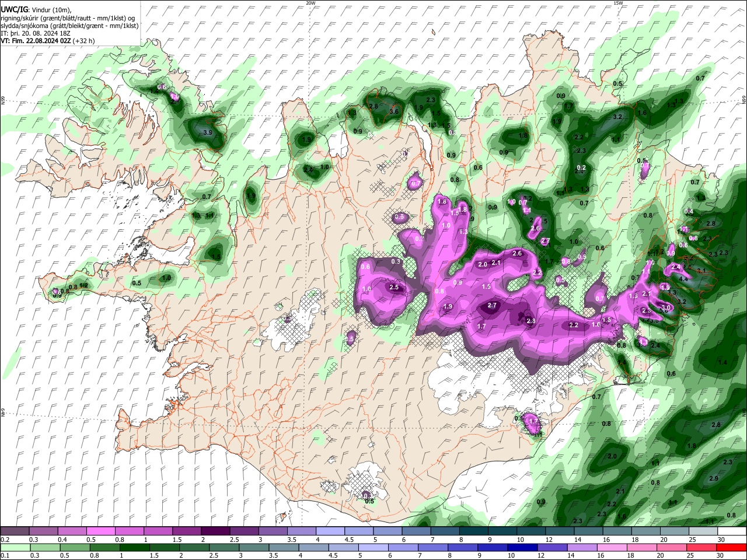
Task: Select upper scale pale gray swatch at 25
Action: (x=703, y=531)
